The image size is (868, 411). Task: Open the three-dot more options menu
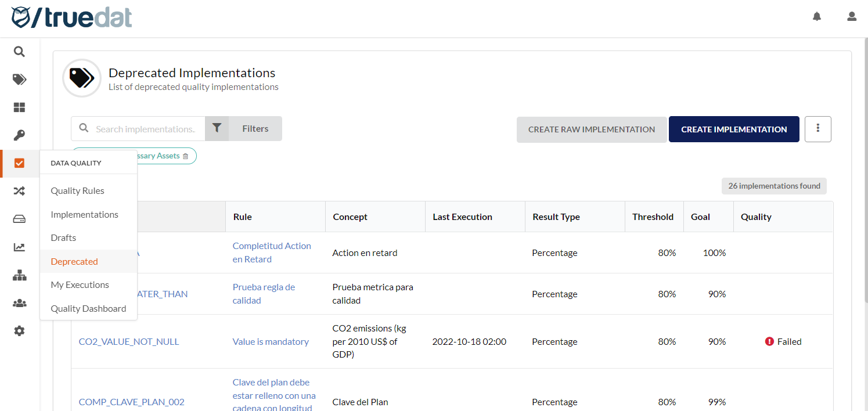tap(817, 129)
